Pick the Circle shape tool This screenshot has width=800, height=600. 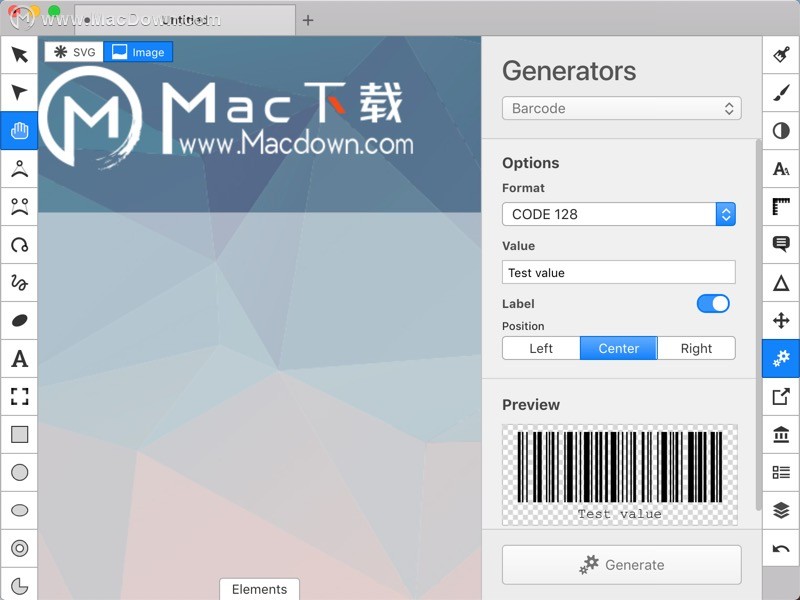(x=19, y=472)
